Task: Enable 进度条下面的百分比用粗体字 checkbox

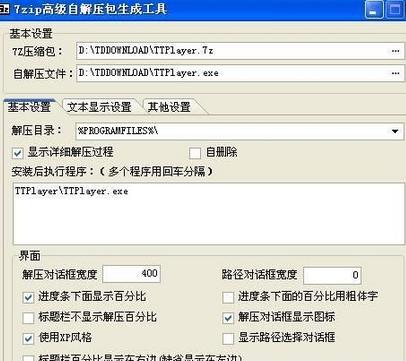Action: click(228, 297)
